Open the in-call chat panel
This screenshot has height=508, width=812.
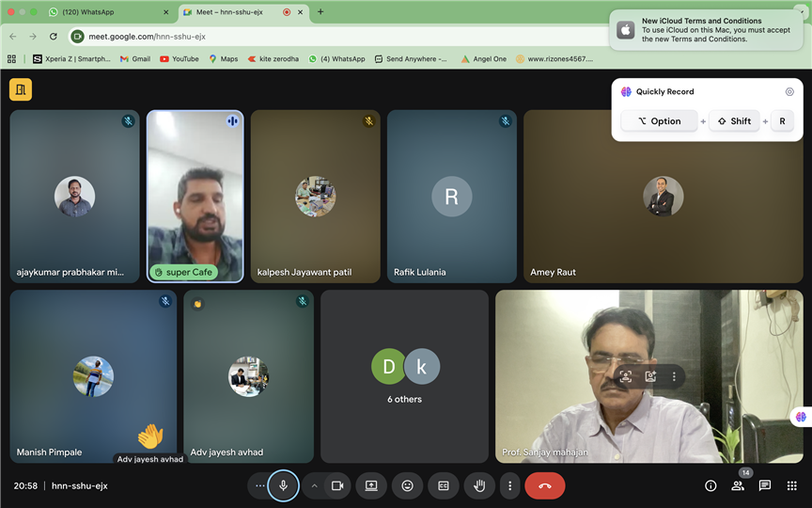(x=765, y=485)
